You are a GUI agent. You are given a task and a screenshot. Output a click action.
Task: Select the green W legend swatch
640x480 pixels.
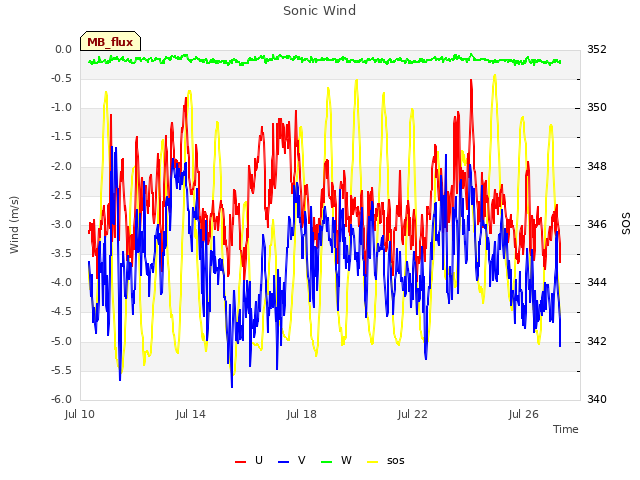coord(327,462)
